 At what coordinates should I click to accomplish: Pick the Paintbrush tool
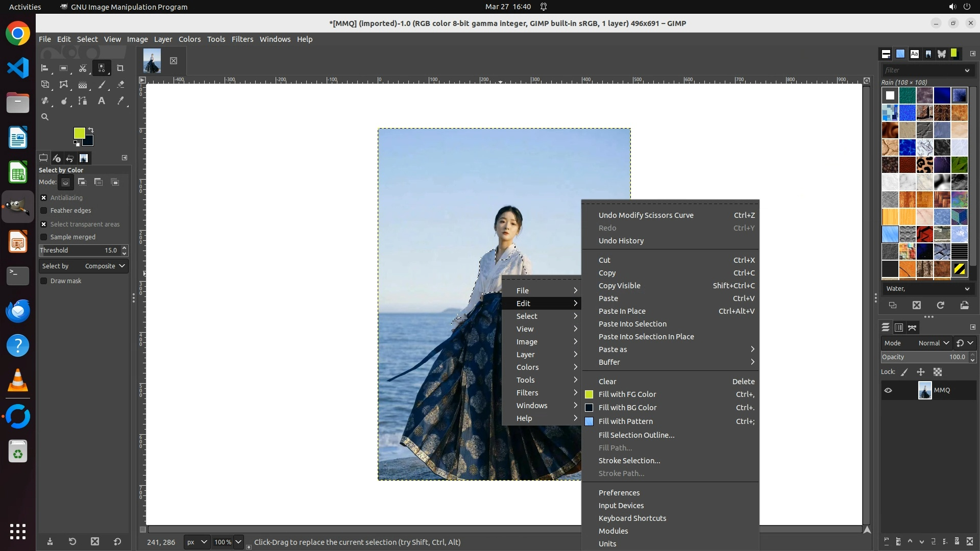click(102, 85)
